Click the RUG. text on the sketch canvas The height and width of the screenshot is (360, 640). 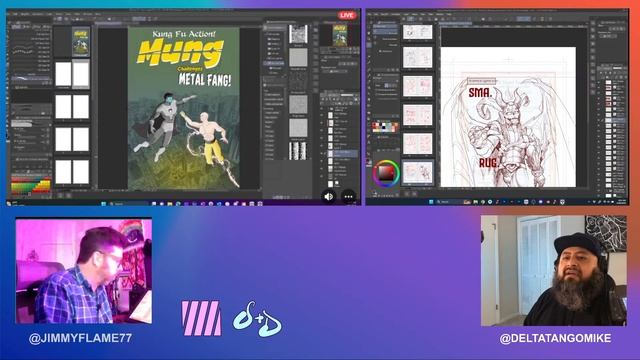[x=489, y=163]
